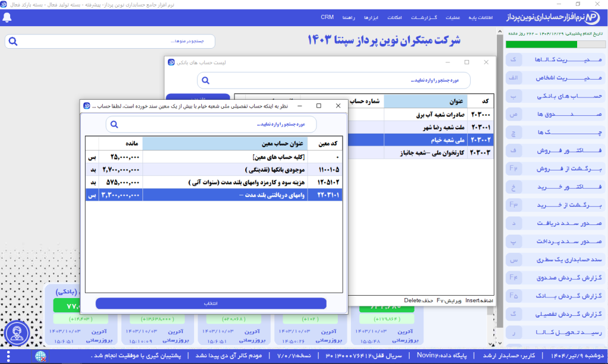Open the three-dots menu in status bar

pos(8,356)
